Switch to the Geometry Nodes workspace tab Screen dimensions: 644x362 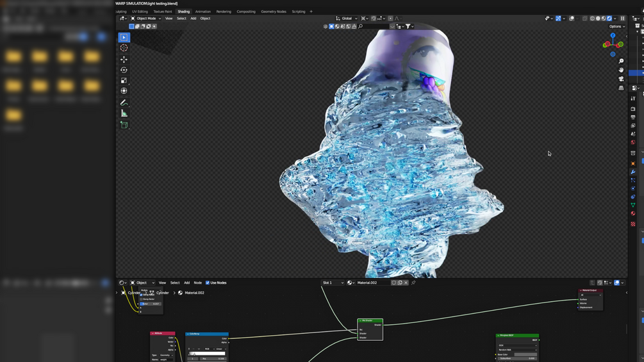[x=274, y=12]
